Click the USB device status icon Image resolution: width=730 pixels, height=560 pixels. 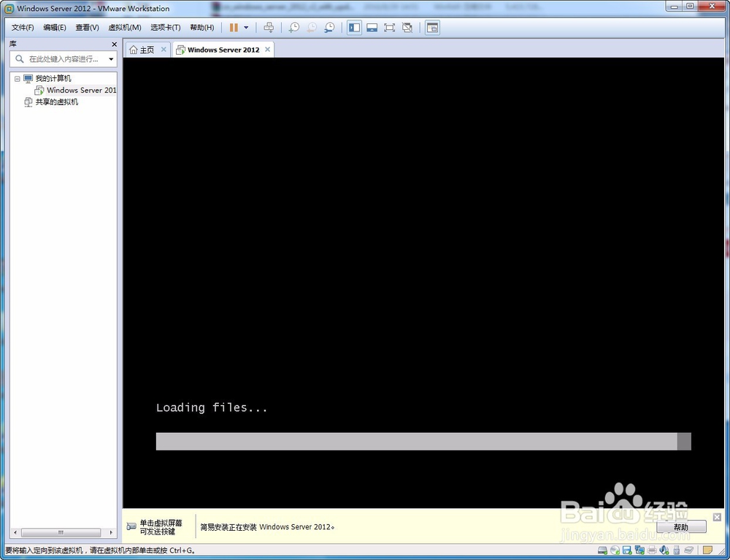click(x=677, y=551)
